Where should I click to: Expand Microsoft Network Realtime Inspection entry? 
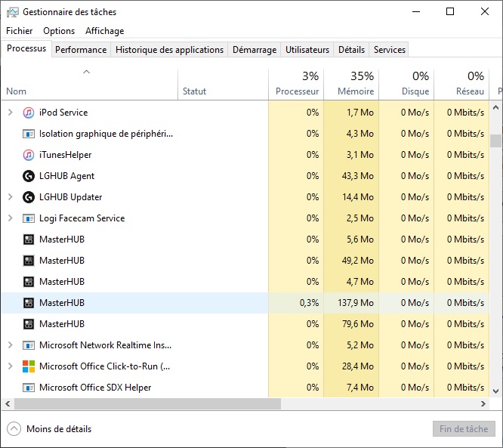click(x=10, y=345)
